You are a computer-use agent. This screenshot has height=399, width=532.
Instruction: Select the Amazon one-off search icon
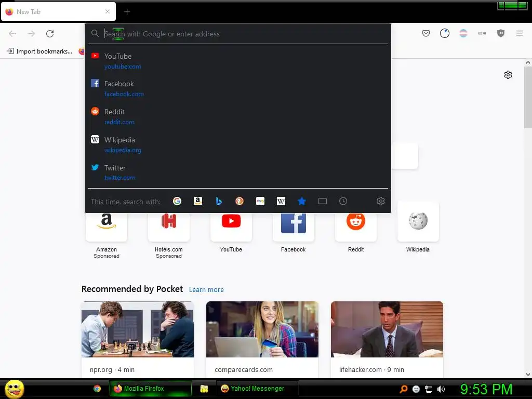(198, 201)
